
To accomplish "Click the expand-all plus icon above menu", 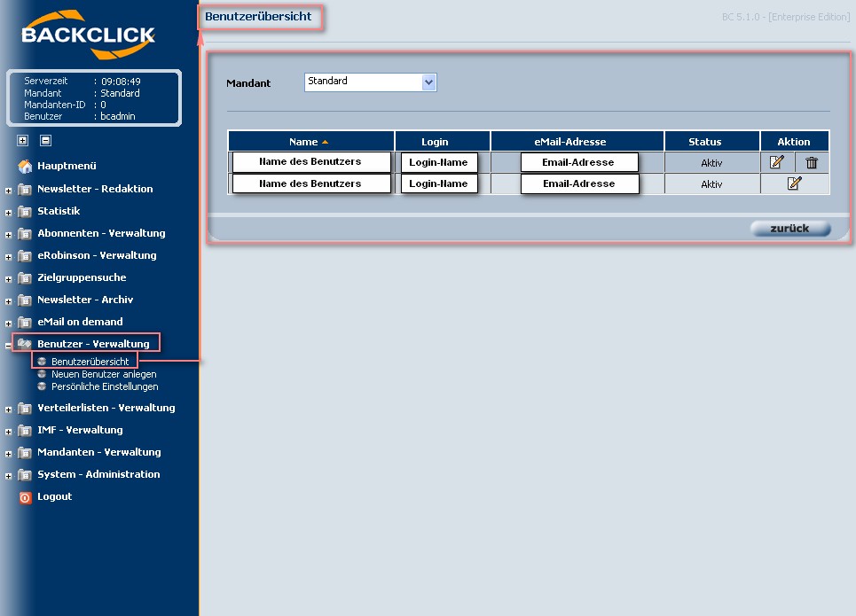I will tap(23, 140).
